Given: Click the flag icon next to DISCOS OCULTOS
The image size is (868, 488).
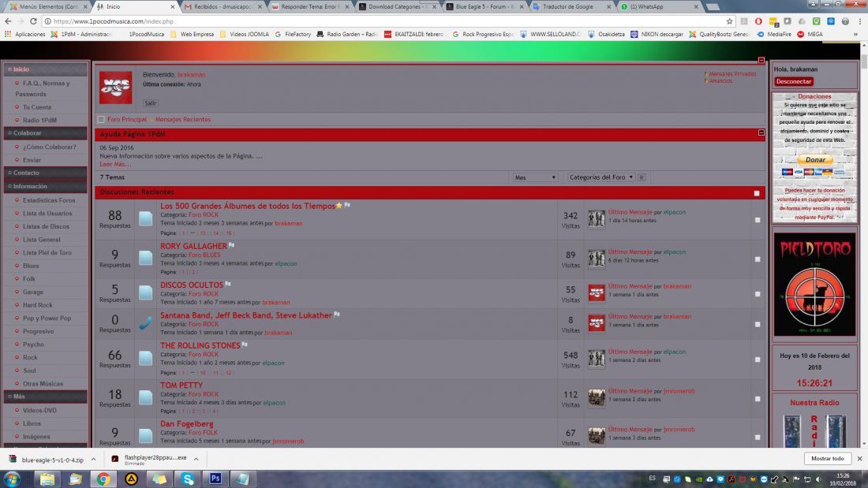Looking at the screenshot, I should tap(228, 285).
